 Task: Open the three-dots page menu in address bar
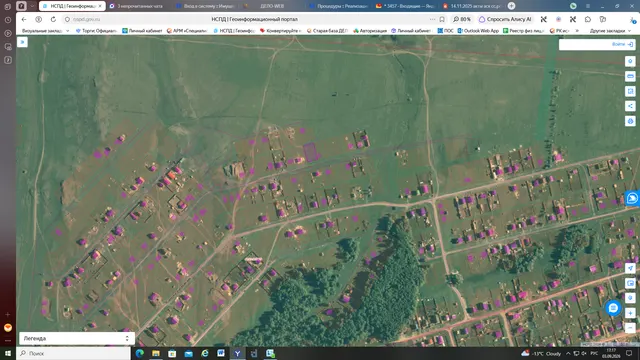tap(432, 19)
